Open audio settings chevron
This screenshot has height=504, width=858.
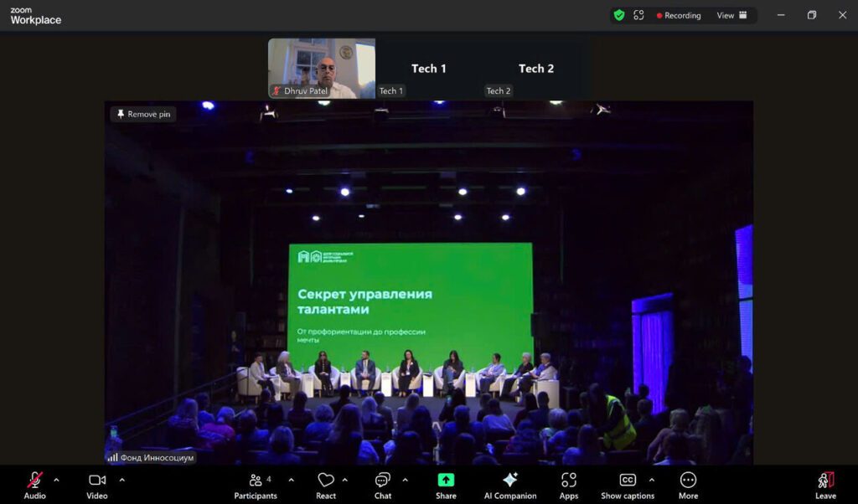[57, 481]
